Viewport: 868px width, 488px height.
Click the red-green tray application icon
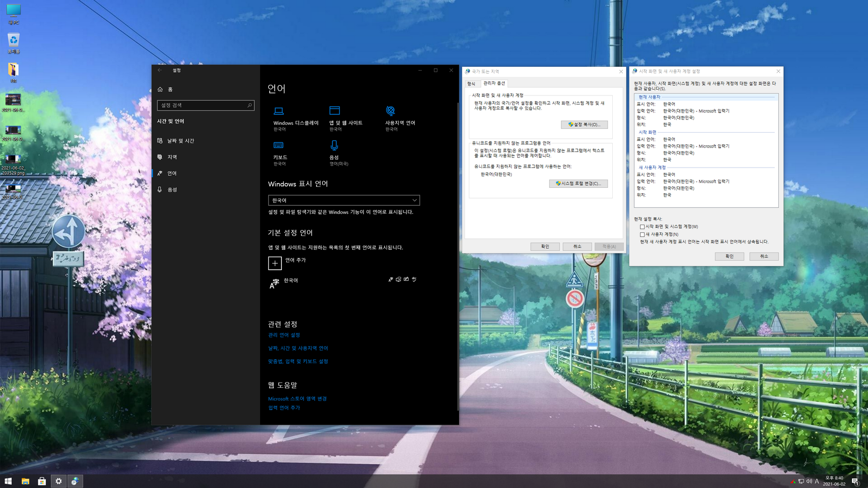793,482
